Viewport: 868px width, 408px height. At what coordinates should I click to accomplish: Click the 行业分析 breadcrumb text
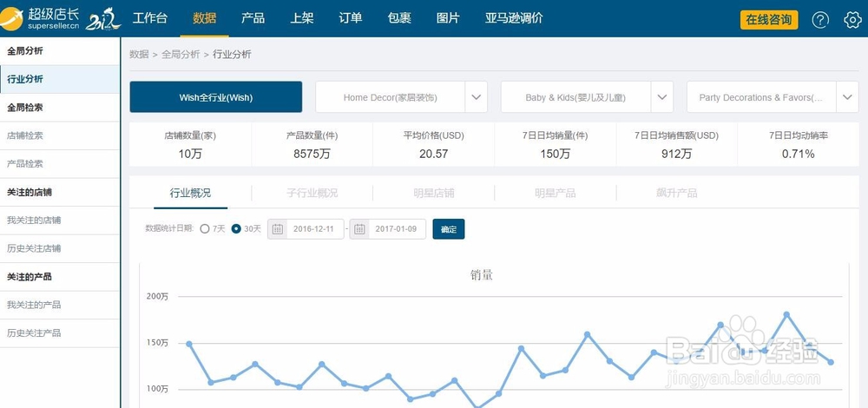click(x=232, y=54)
